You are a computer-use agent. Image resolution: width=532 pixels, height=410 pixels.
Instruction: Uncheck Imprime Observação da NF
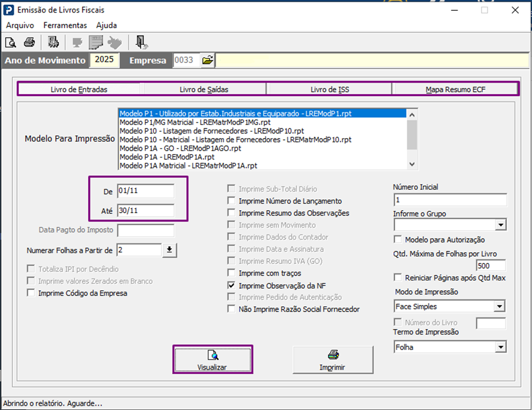[x=231, y=285]
